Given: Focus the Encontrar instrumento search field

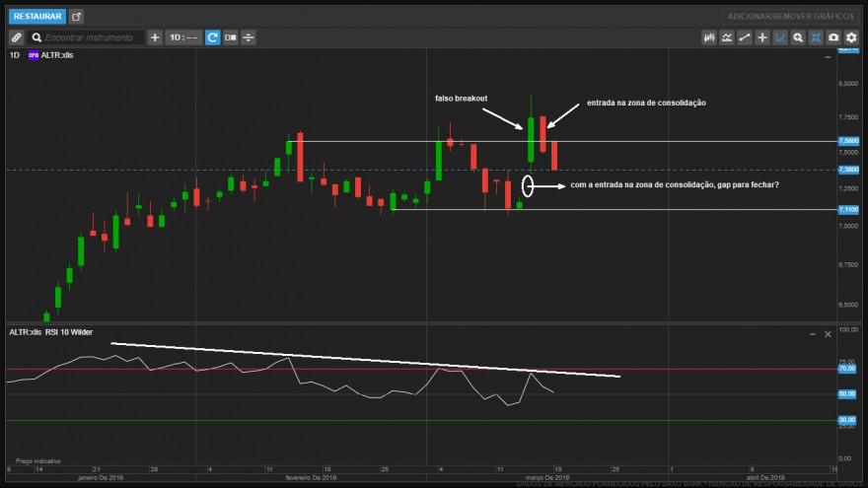Looking at the screenshot, I should point(87,37).
